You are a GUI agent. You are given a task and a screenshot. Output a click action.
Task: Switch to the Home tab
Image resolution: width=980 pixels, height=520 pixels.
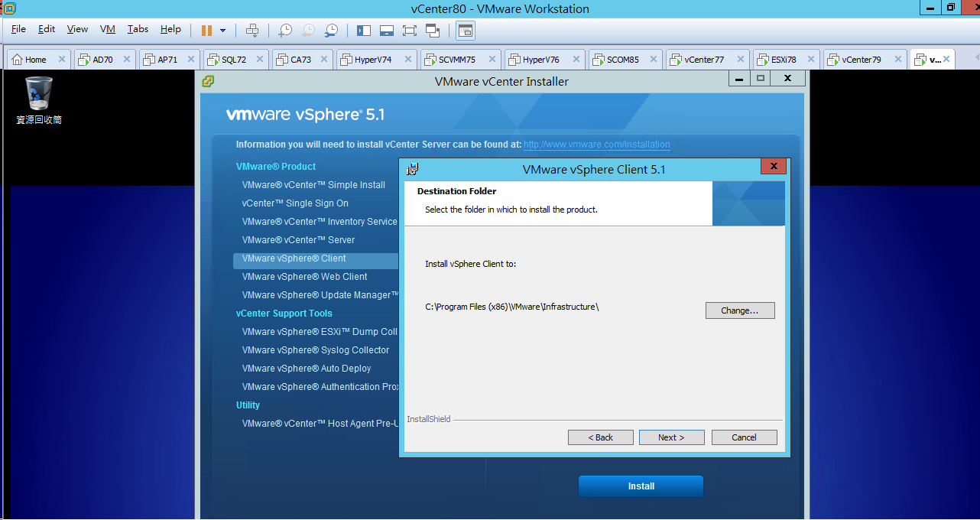tap(35, 60)
